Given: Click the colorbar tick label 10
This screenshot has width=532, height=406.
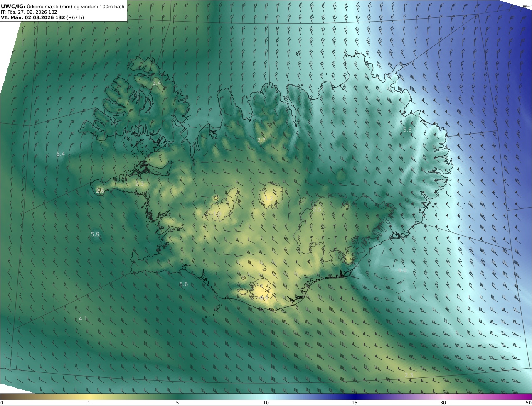Looking at the screenshot, I should (x=266, y=403).
